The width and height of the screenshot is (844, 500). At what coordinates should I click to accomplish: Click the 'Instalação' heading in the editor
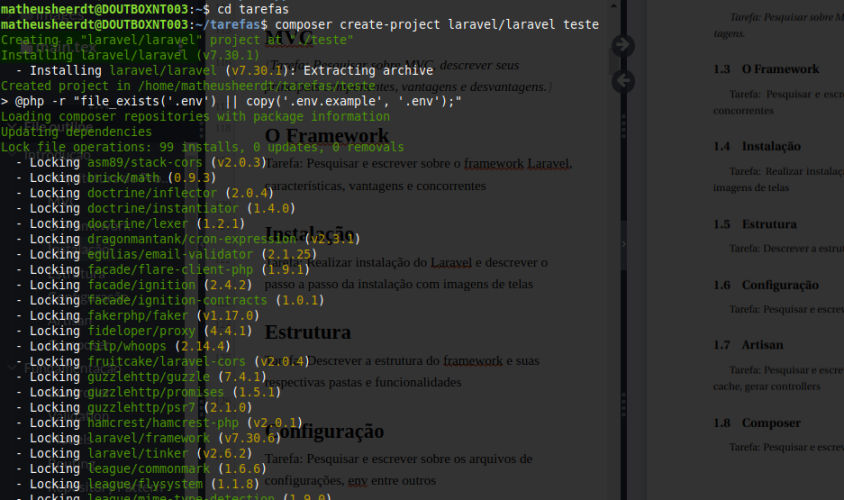click(x=310, y=234)
